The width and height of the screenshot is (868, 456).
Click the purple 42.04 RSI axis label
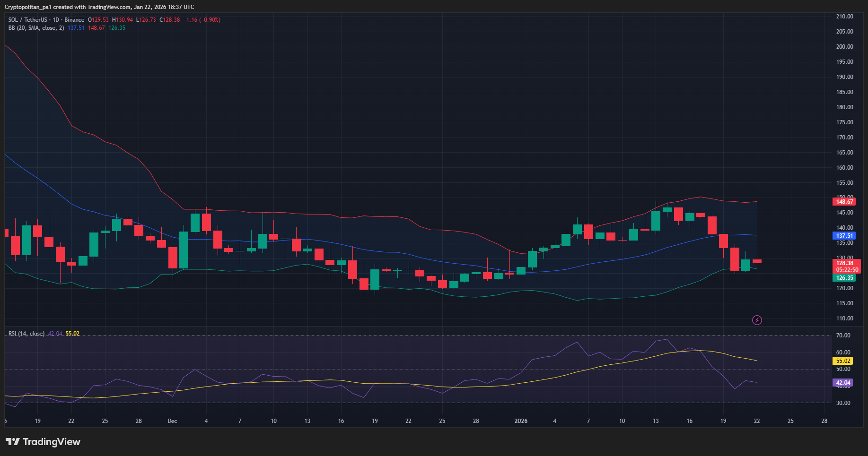843,383
